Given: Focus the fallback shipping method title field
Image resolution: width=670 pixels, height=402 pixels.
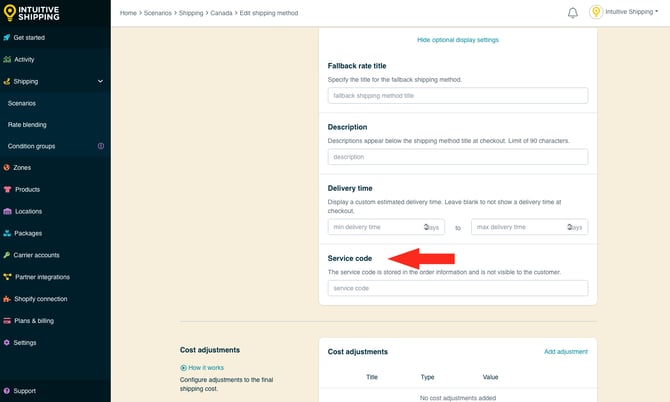Looking at the screenshot, I should point(458,96).
